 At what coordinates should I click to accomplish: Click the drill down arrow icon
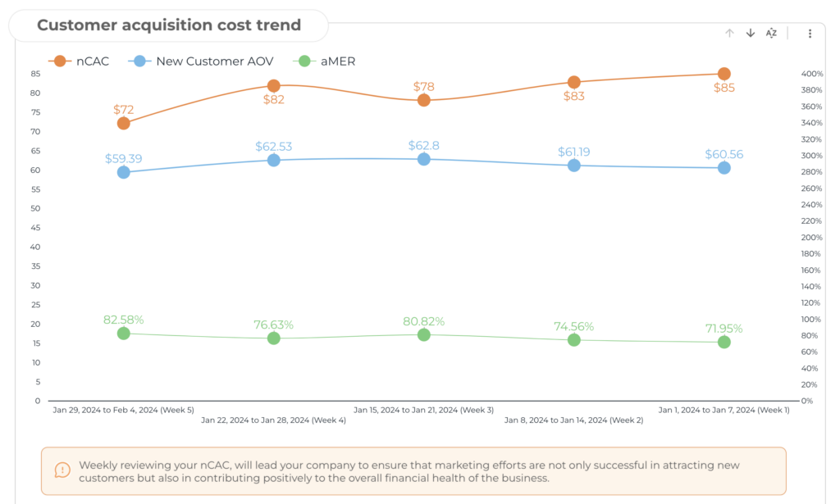coord(750,34)
